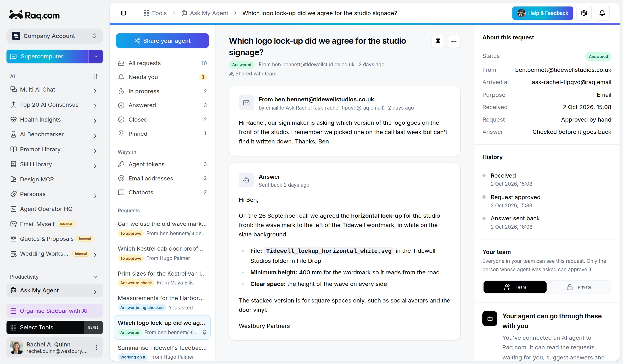Expand Multi AI Chat submenu
This screenshot has width=623, height=364.
(x=95, y=91)
